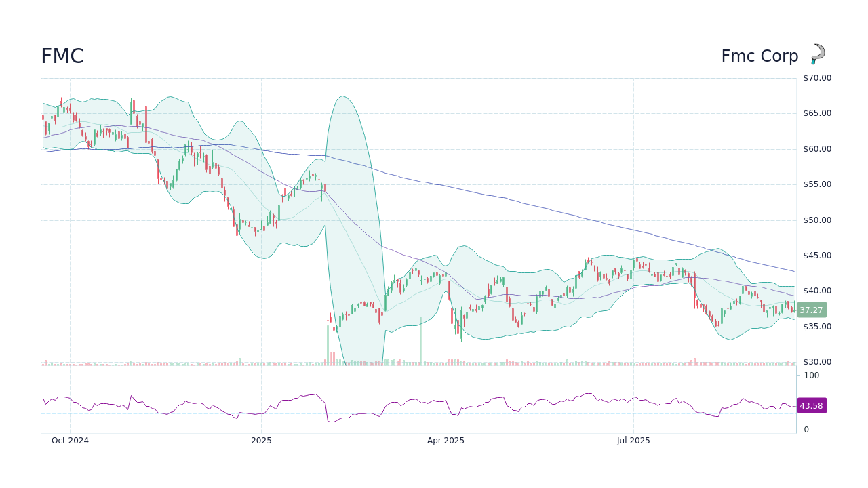Click the 0 value on indicator scale

(x=806, y=429)
